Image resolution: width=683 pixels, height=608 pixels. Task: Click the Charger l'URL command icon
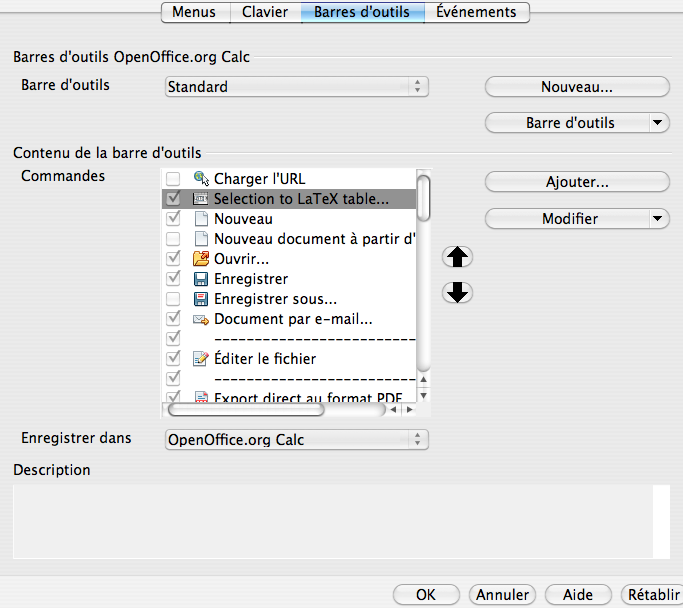200,179
